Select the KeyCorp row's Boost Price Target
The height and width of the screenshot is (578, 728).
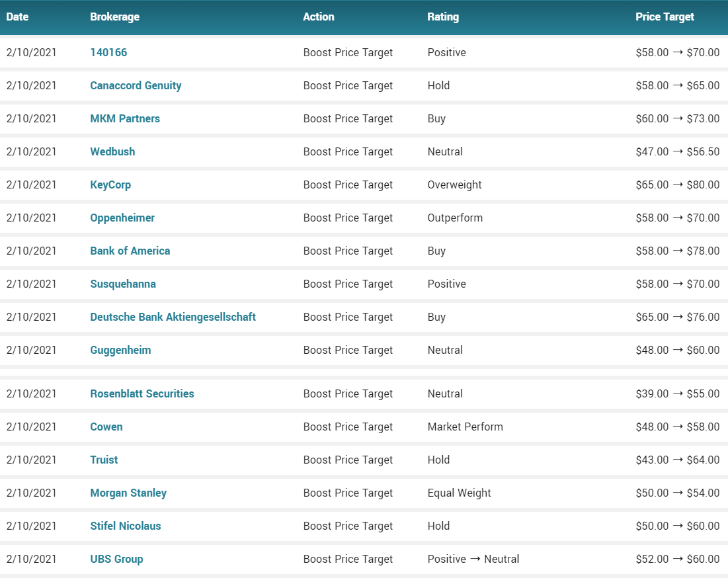click(x=348, y=185)
